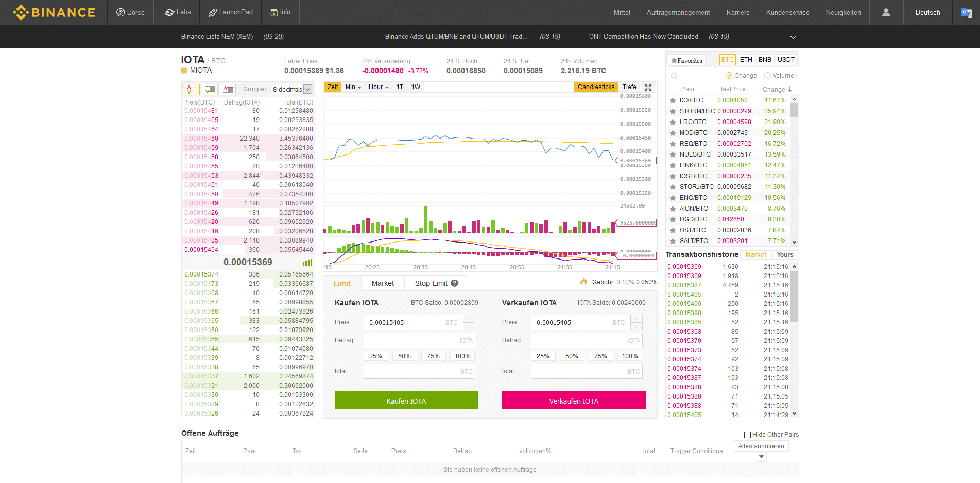Show only sell orders in the order book
The image size is (980, 483).
228,90
